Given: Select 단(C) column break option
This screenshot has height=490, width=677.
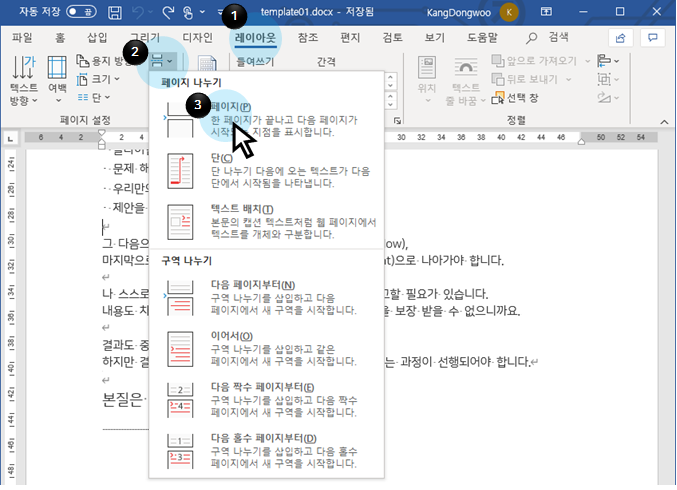Looking at the screenshot, I should pyautogui.click(x=266, y=171).
